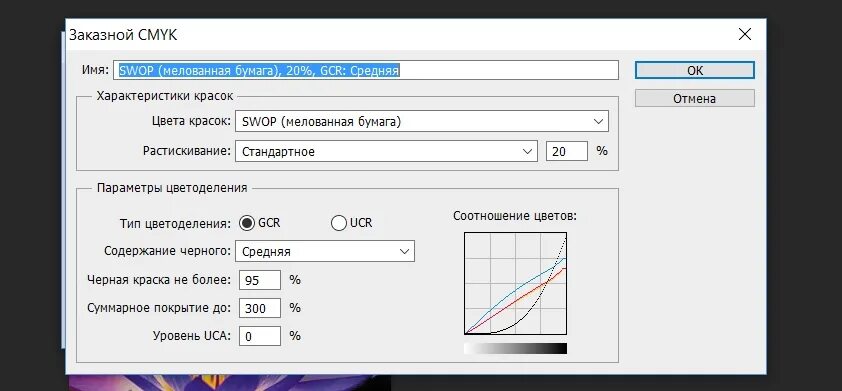Click the Суммарное покрытие до field
842x391 pixels.
260,308
